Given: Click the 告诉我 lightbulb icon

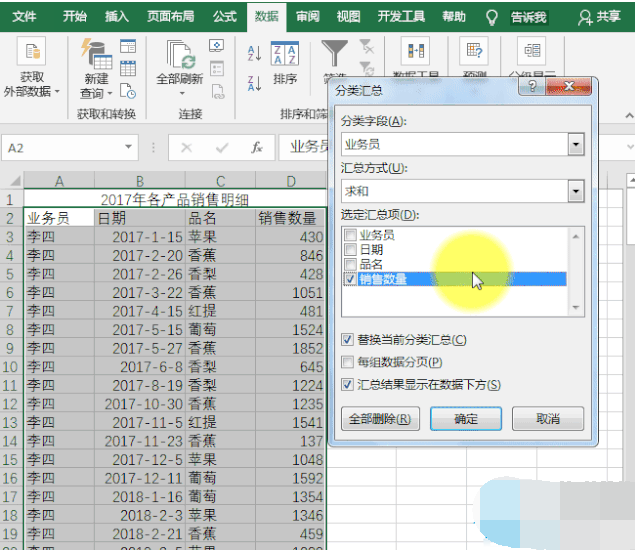Looking at the screenshot, I should click(x=491, y=17).
